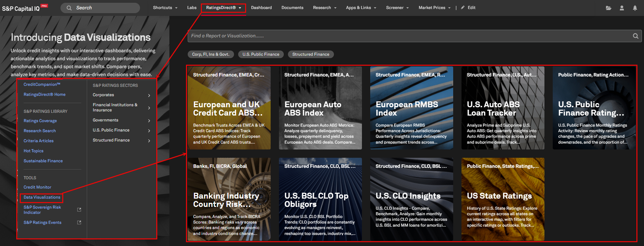Open the Dashboard tab
Screen dimensions: 644x246
[x=261, y=8]
